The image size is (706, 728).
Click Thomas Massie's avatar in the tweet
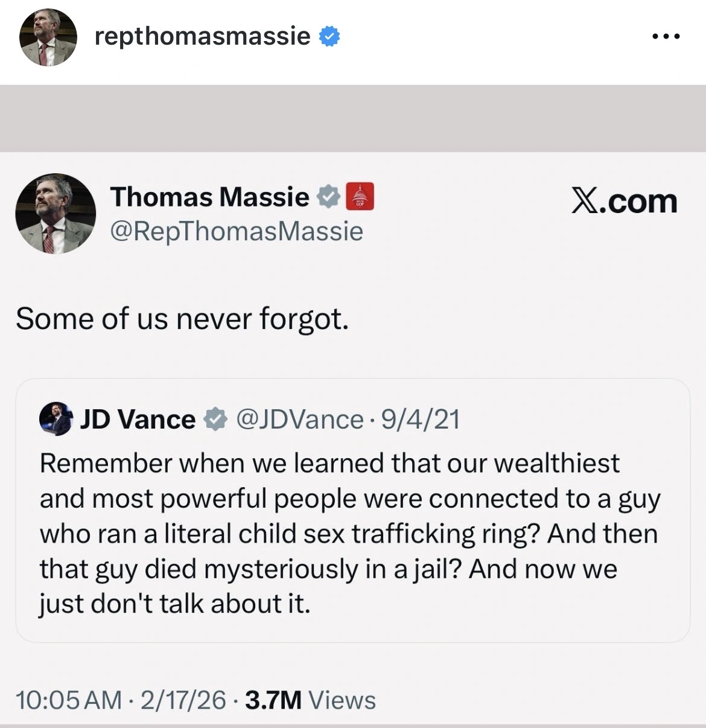coord(56,214)
